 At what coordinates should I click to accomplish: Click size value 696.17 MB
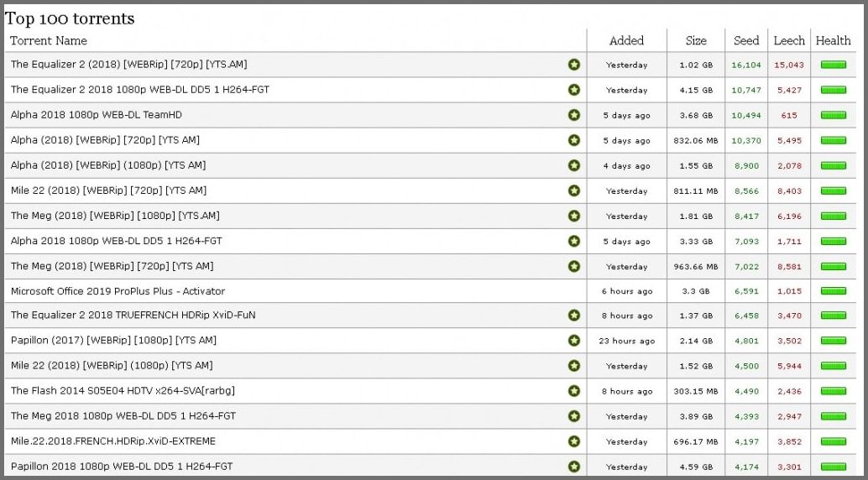pyautogui.click(x=696, y=441)
